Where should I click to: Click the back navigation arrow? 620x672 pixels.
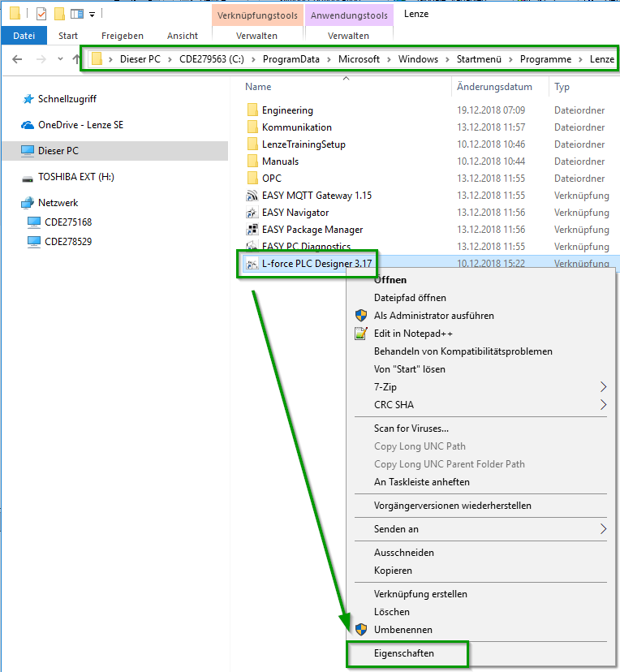pyautogui.click(x=17, y=59)
